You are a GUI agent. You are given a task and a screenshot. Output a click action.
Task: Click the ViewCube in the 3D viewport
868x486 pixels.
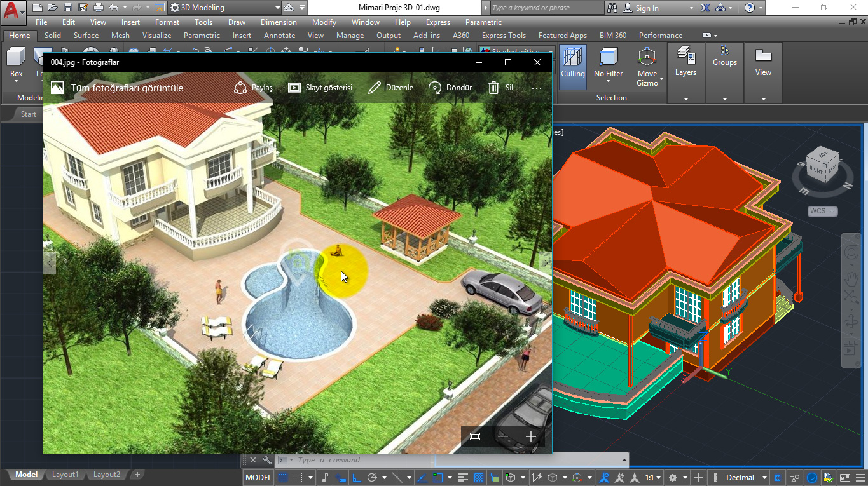pos(822,166)
